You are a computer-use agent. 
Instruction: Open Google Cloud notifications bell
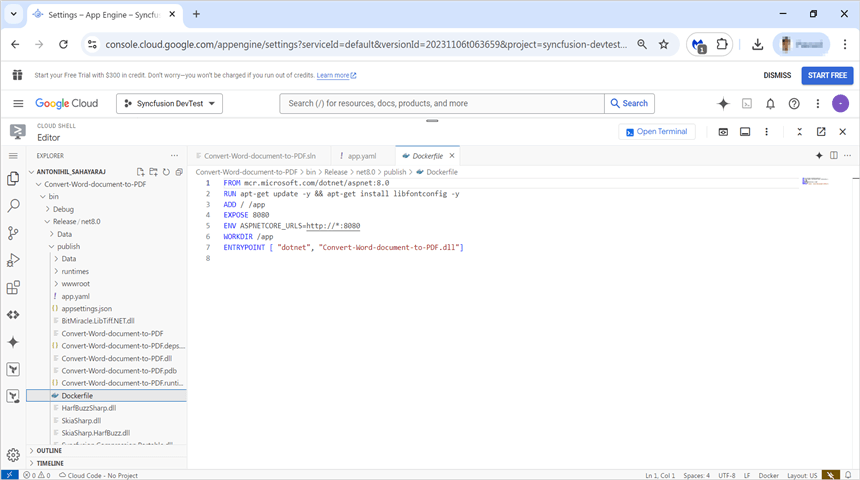(x=770, y=103)
